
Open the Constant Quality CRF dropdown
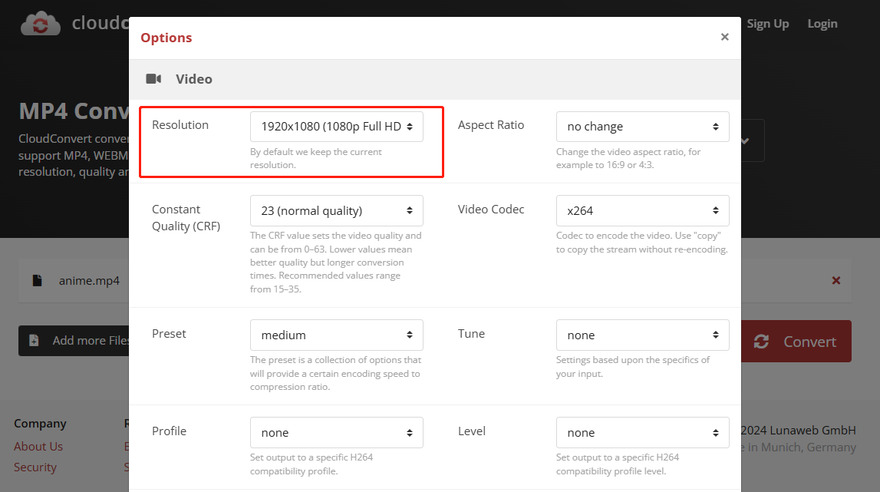coord(336,210)
